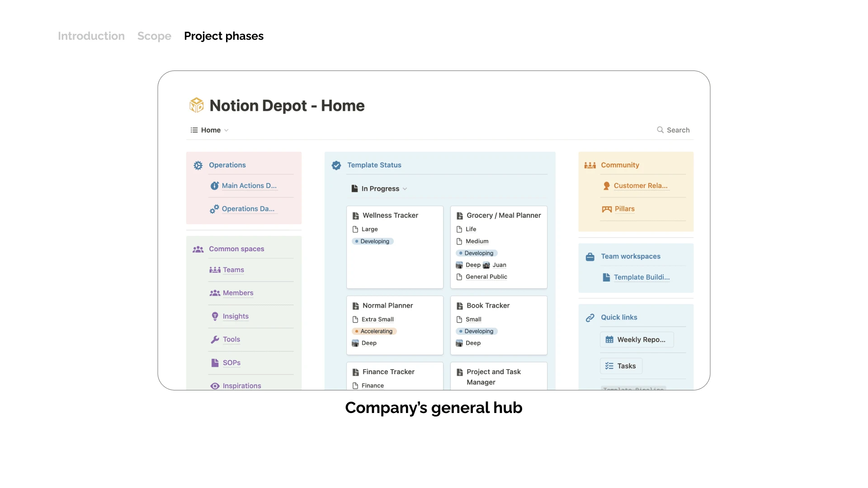Click the Operations gear icon

(x=198, y=165)
